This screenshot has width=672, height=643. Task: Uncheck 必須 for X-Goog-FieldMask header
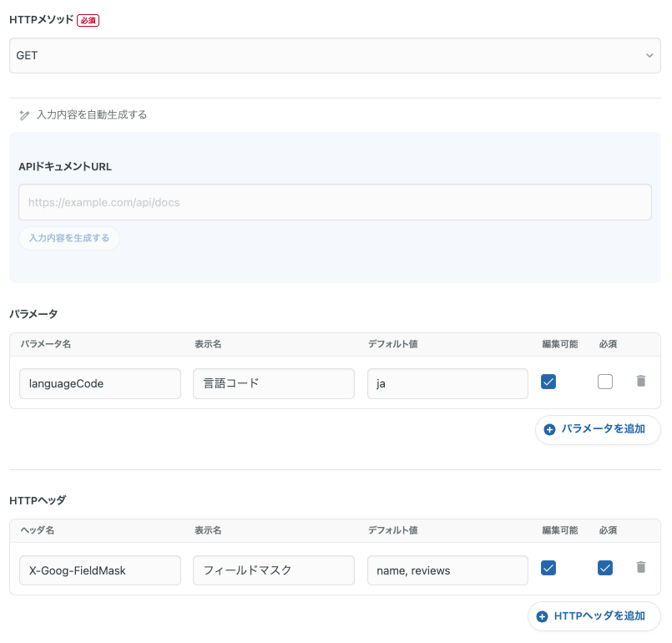pos(605,568)
